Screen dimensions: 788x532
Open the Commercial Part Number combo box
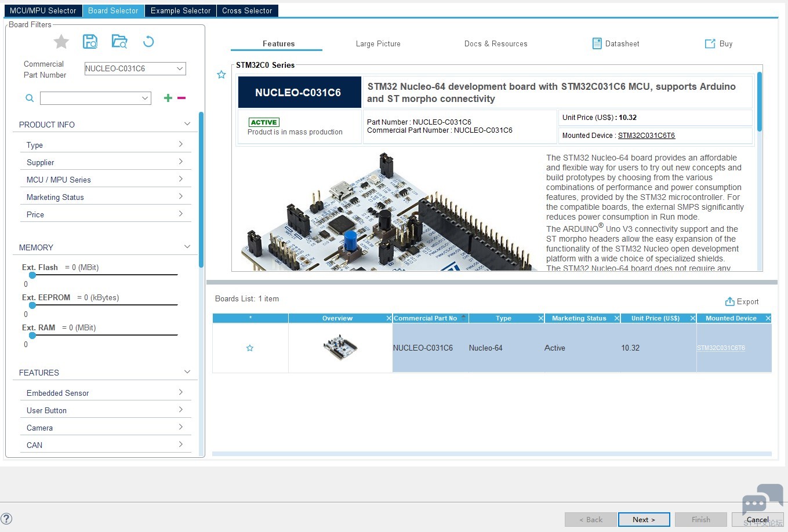135,68
